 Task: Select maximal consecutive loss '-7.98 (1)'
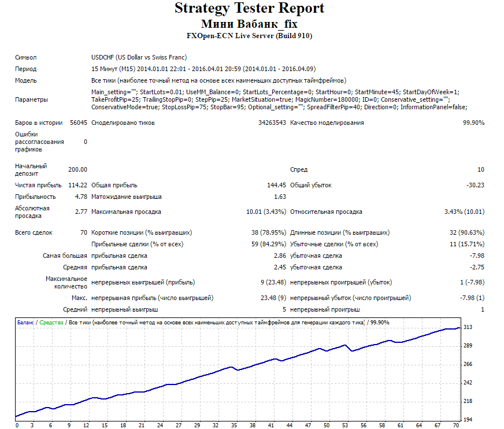(472, 298)
